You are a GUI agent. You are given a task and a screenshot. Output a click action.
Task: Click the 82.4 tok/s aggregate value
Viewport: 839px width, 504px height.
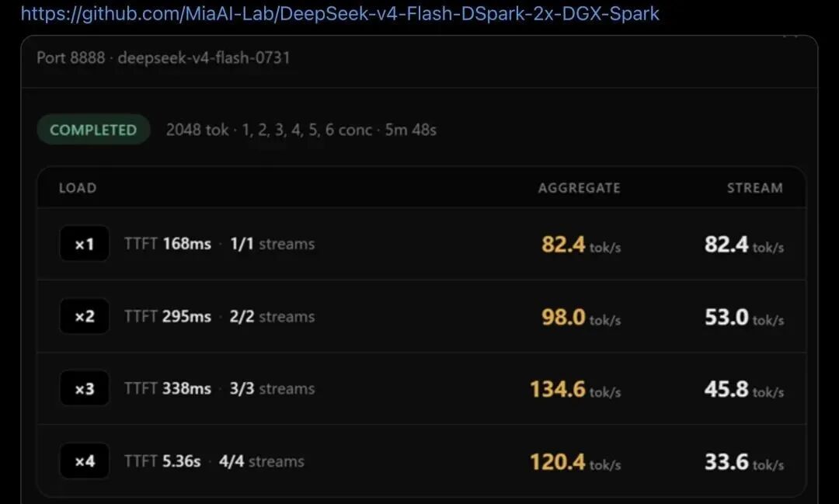[581, 245]
